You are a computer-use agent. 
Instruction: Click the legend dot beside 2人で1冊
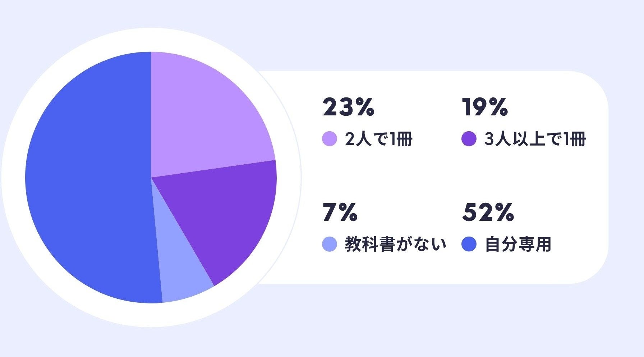[x=329, y=139]
